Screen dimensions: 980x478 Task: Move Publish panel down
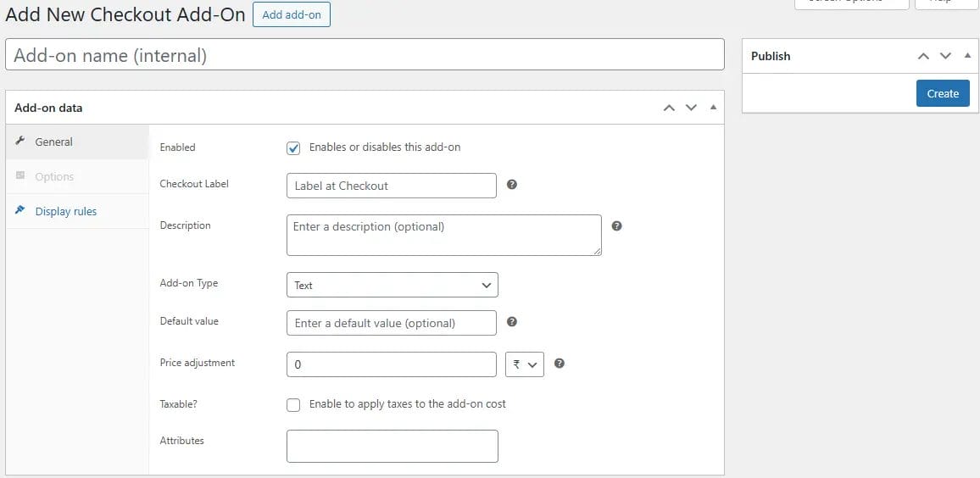coord(945,56)
